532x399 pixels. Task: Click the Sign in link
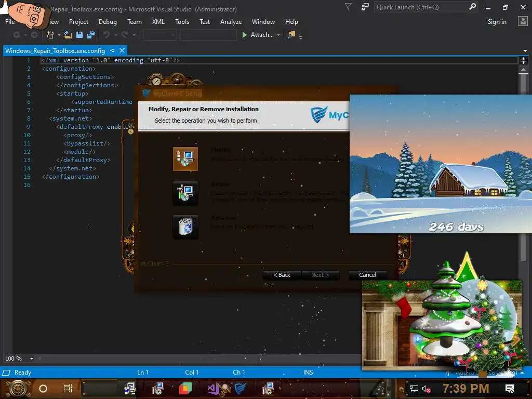(x=497, y=22)
